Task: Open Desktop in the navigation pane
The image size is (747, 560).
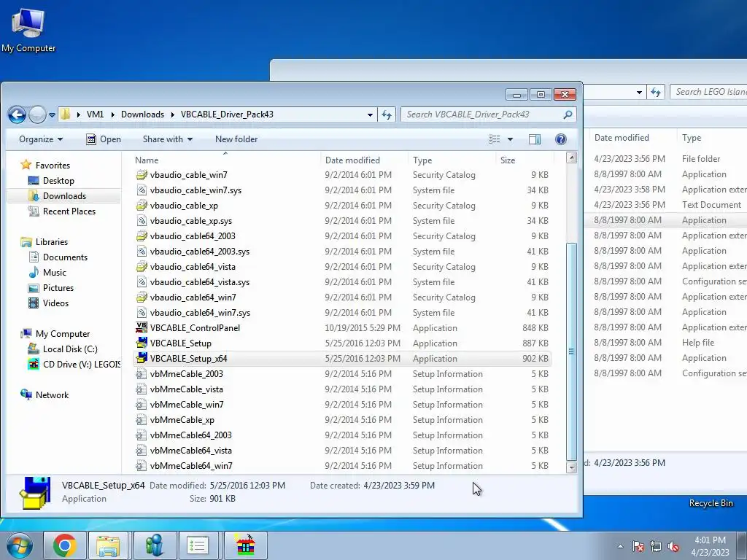Action: click(58, 181)
